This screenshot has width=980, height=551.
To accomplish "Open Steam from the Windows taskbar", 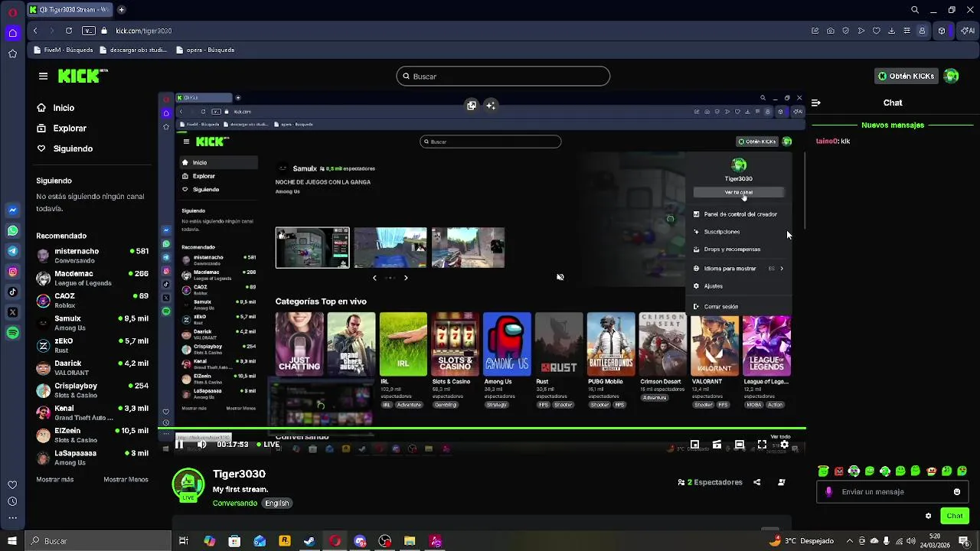I will 309,541.
